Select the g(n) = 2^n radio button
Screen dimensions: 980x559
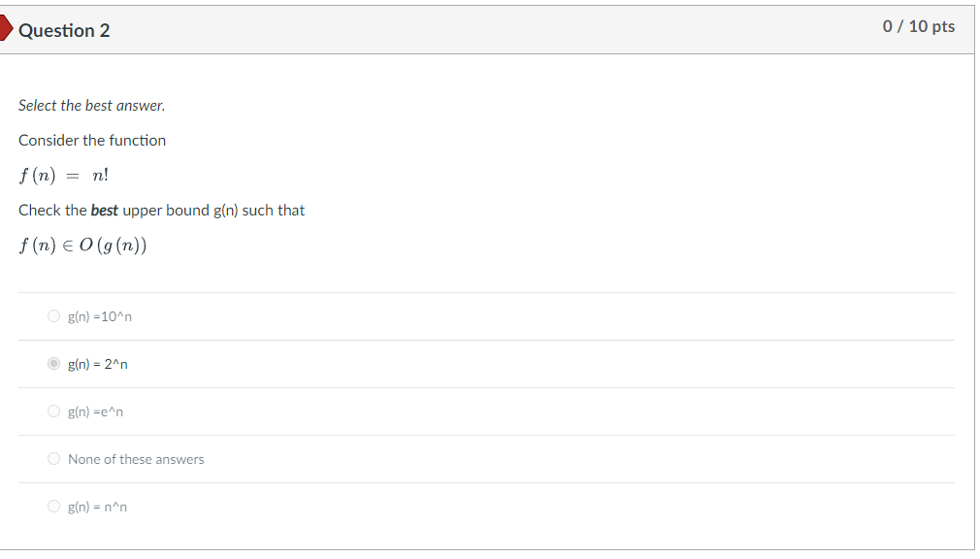(x=53, y=364)
